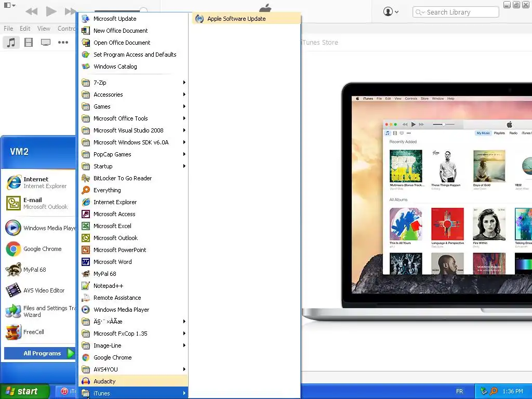Open Windows Catalog

[x=133, y=66]
